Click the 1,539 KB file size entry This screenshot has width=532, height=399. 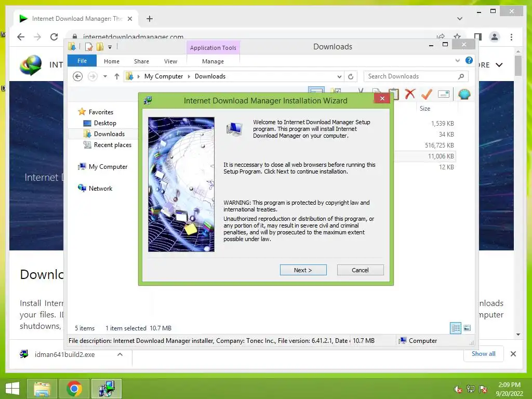[x=443, y=124]
